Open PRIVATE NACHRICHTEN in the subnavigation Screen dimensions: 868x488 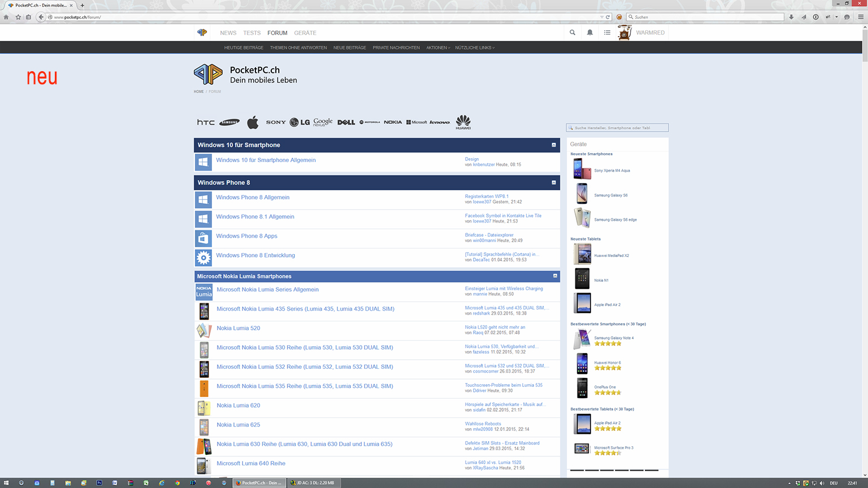coord(396,48)
